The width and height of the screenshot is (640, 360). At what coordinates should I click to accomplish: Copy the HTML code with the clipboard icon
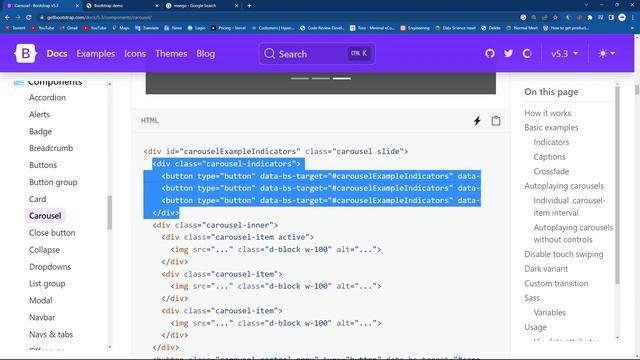[496, 120]
